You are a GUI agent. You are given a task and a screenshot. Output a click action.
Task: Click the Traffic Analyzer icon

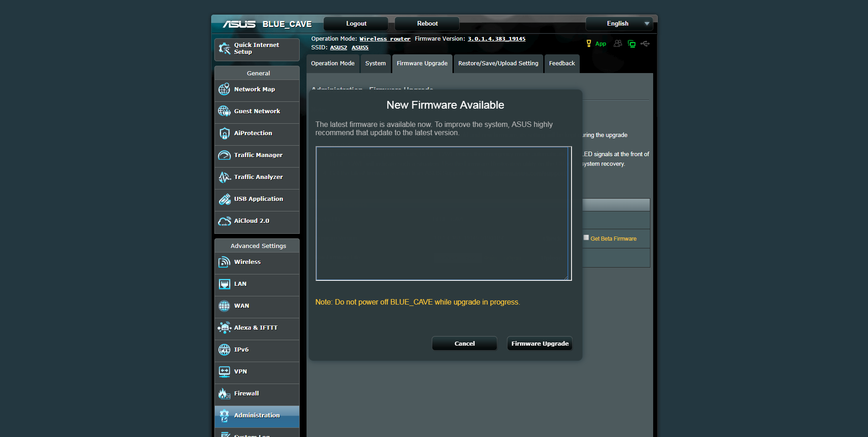click(224, 177)
